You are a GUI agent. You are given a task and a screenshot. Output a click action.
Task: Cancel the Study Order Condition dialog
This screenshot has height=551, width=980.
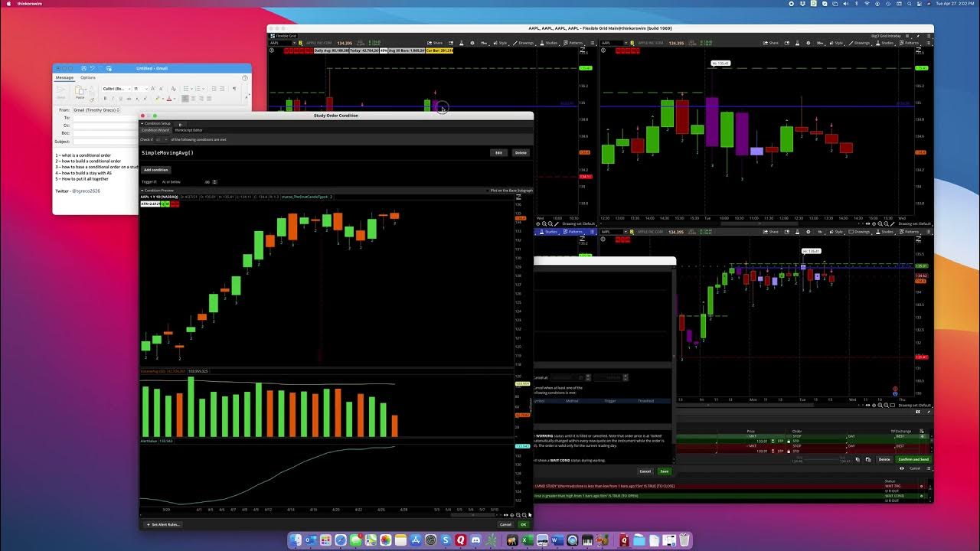coord(505,524)
